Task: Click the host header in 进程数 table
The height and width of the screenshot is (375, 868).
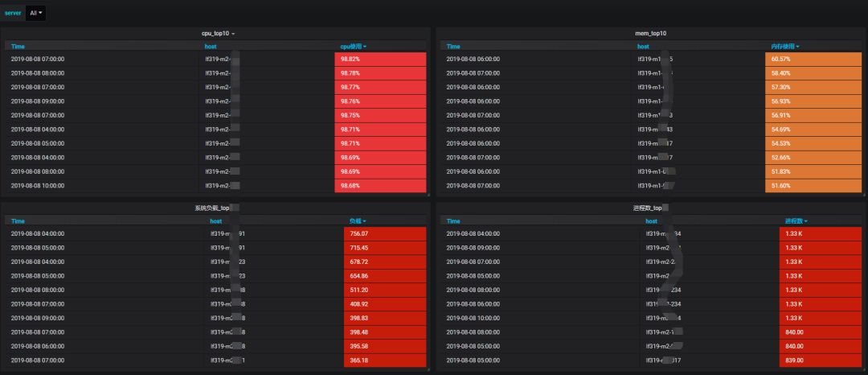Action: (x=652, y=221)
